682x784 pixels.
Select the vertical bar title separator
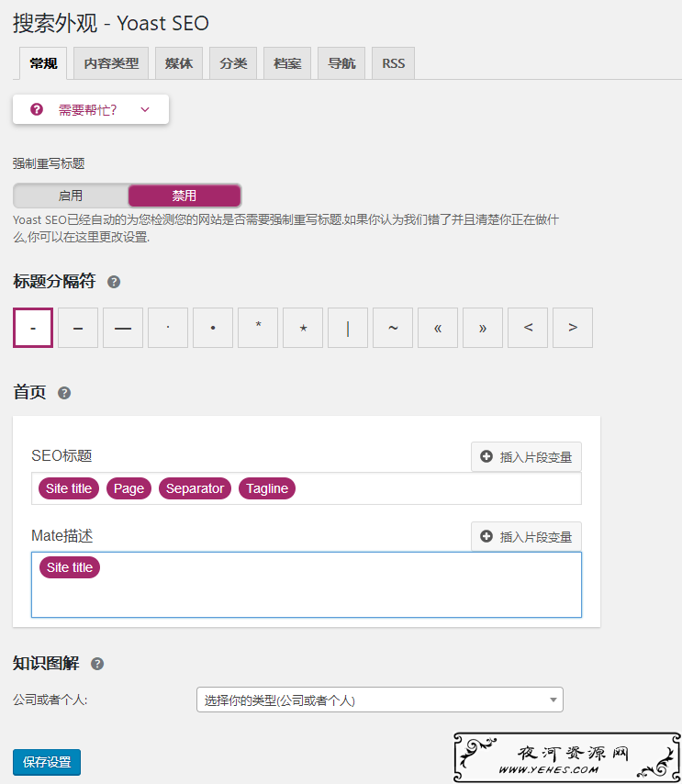(348, 328)
